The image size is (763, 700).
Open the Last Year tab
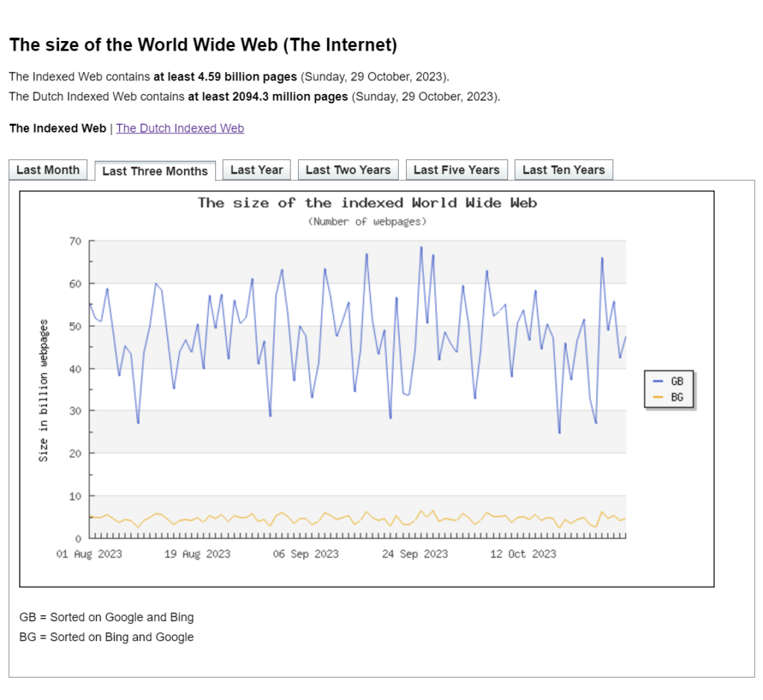click(256, 170)
